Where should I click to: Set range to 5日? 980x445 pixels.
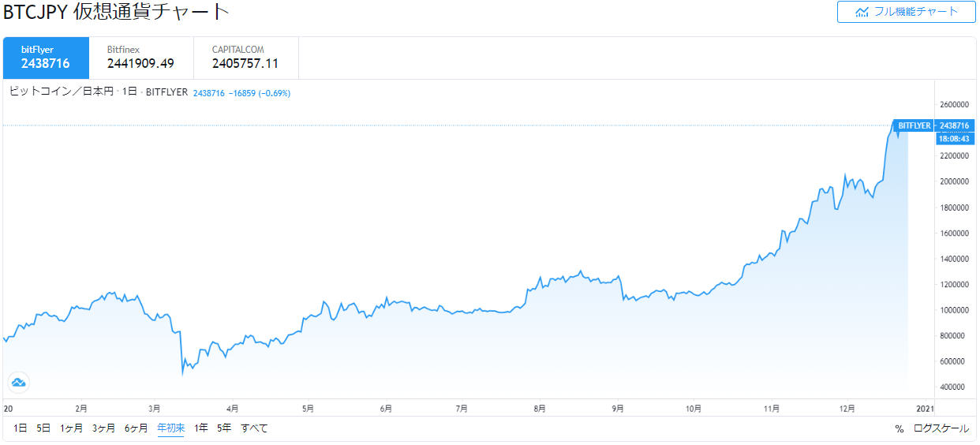pyautogui.click(x=43, y=428)
